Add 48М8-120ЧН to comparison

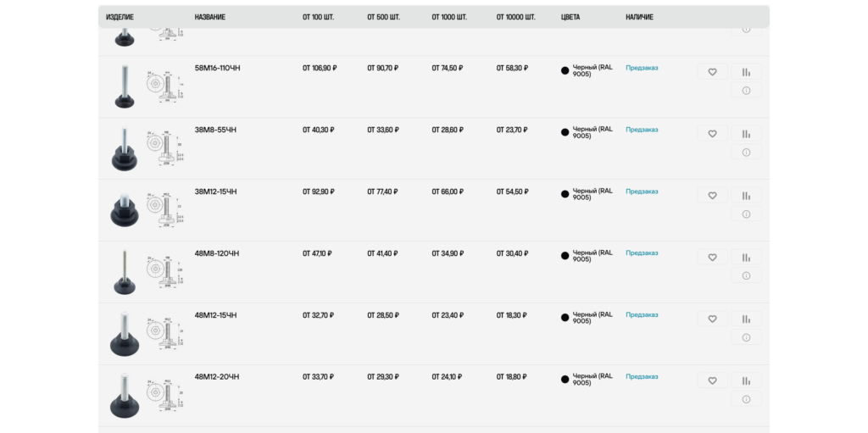click(746, 257)
